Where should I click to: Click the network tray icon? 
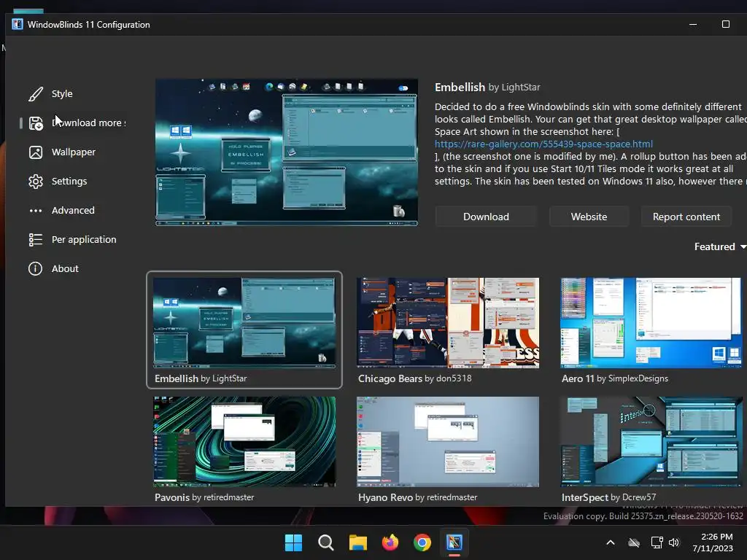point(657,542)
